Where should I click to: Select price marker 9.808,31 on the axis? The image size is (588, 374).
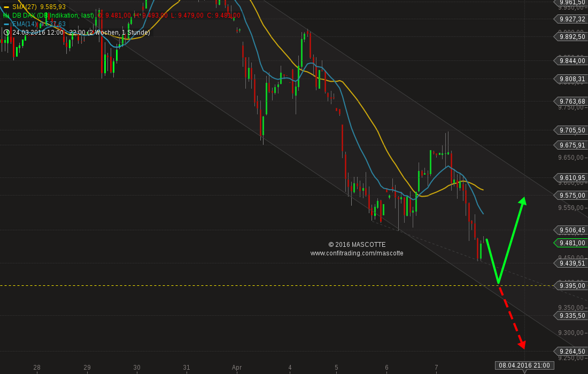point(571,79)
